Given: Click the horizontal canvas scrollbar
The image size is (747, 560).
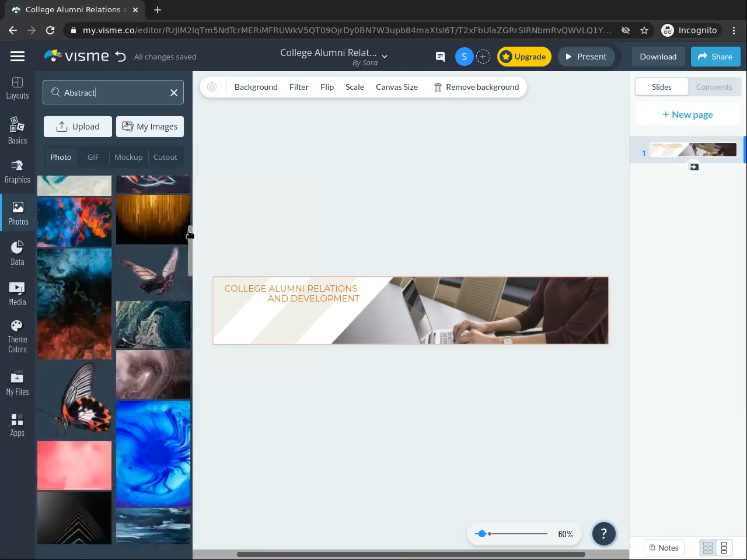Looking at the screenshot, I should [411, 554].
